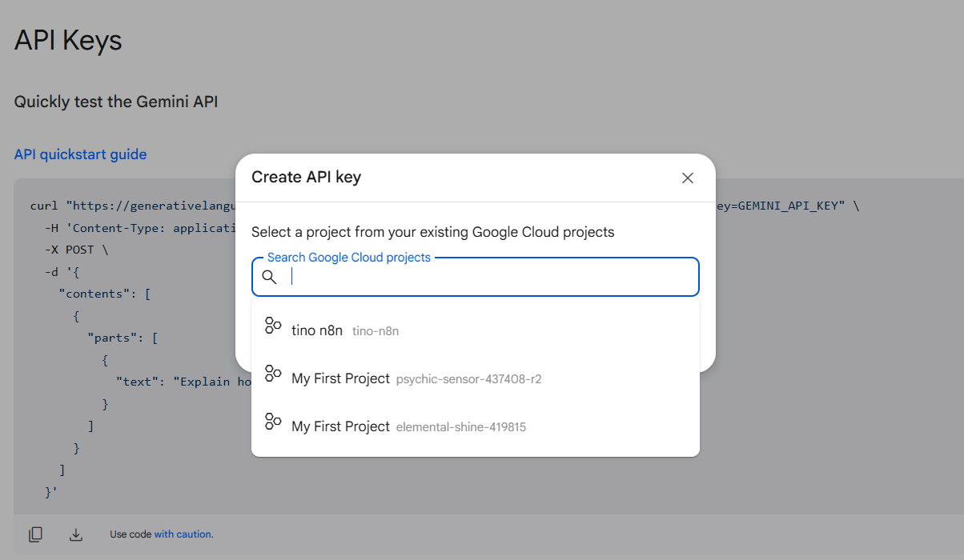Click the search magnifier icon
This screenshot has height=560, width=964.
point(270,277)
